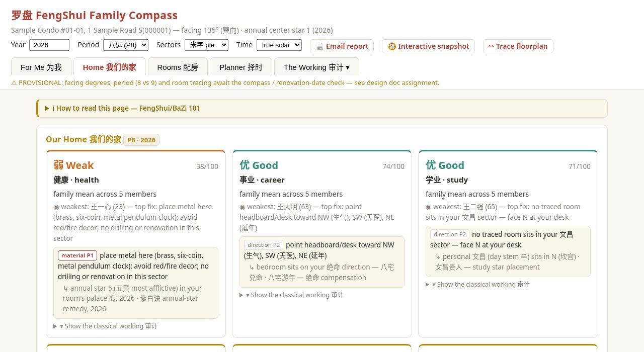Open the Interactive snapshot button
Viewport: 644px width, 352px height.
pyautogui.click(x=428, y=46)
